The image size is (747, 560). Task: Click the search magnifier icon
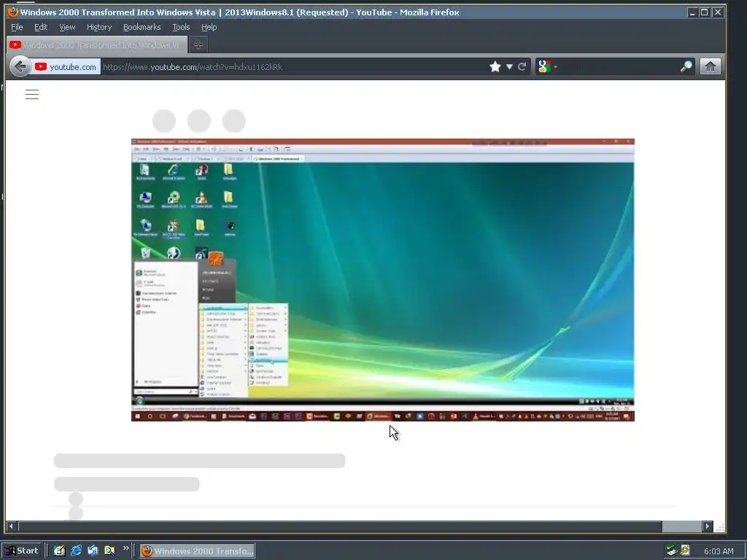point(686,66)
